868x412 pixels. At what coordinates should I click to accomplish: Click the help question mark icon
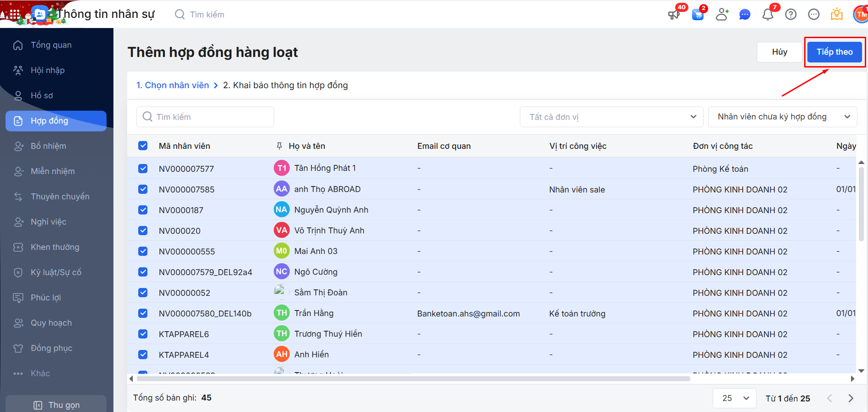(790, 15)
